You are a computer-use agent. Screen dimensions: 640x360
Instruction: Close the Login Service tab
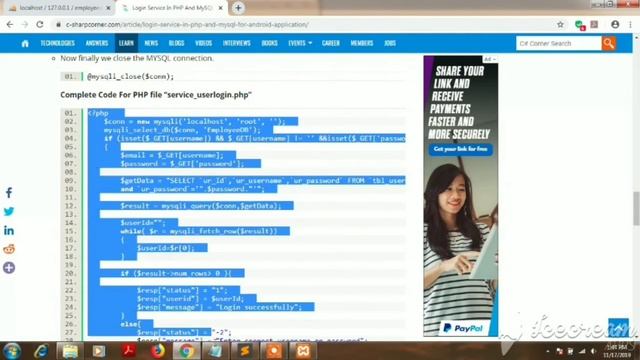(220, 8)
